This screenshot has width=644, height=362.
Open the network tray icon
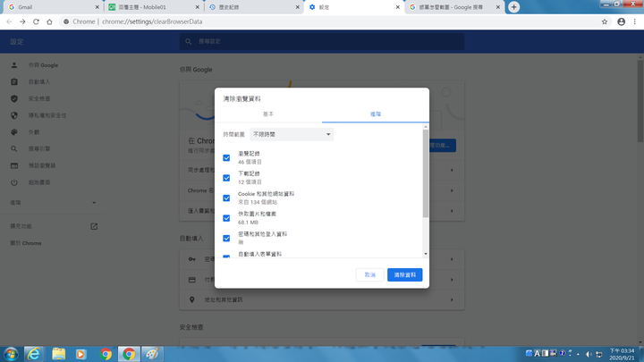click(x=598, y=354)
